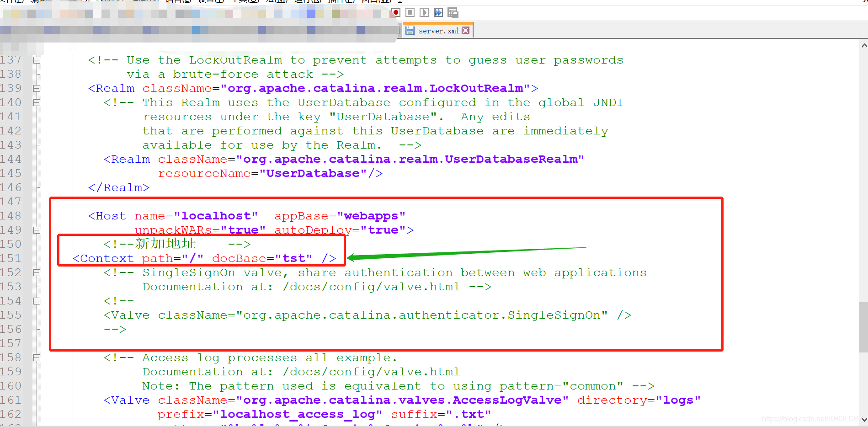The width and height of the screenshot is (868, 427).
Task: Click the vertical scrollbar down arrow
Action: point(864,419)
